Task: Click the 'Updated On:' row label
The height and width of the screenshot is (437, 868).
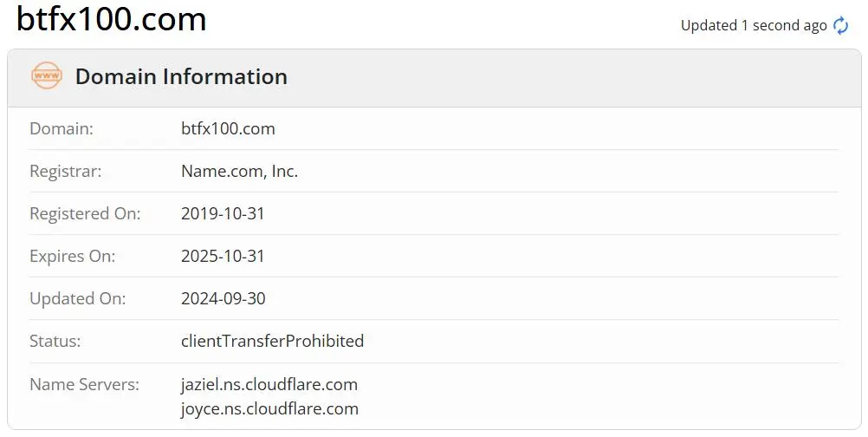Action: pyautogui.click(x=77, y=298)
